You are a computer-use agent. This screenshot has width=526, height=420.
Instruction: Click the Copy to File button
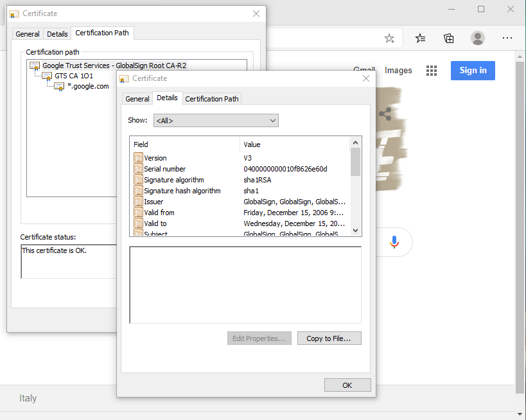coord(329,338)
